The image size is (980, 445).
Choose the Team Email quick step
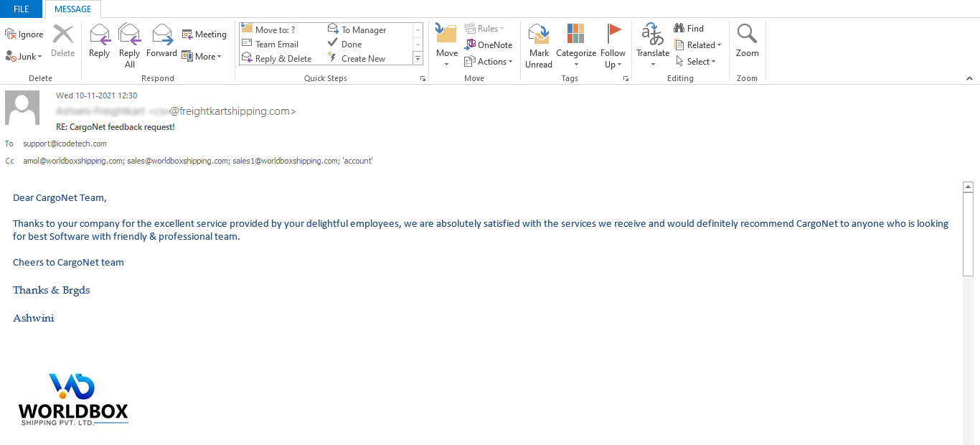pos(276,44)
